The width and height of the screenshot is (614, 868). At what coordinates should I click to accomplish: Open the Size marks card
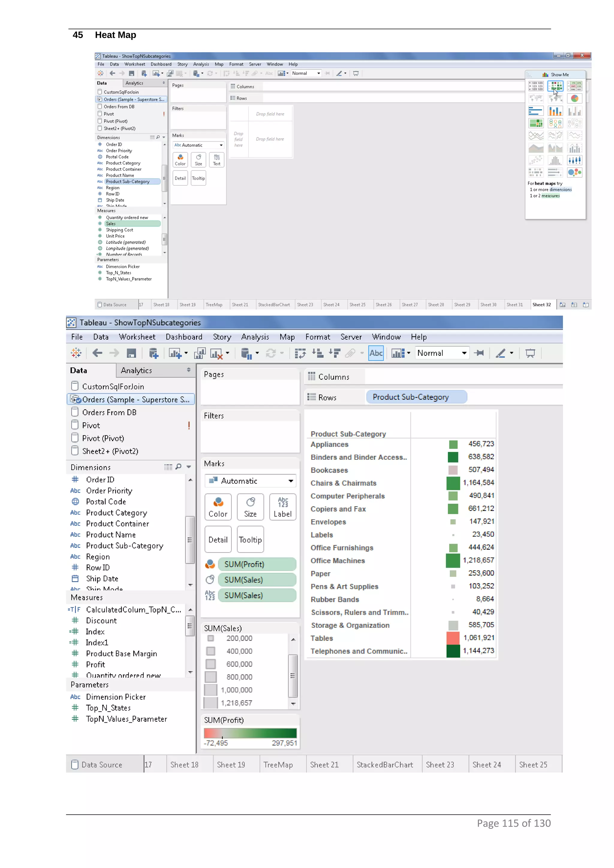[x=250, y=507]
